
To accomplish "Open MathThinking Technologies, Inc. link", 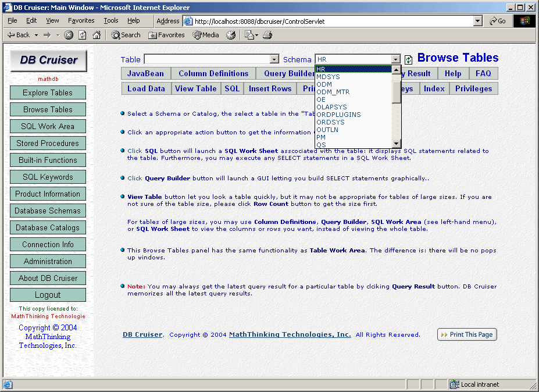I will tap(290, 334).
